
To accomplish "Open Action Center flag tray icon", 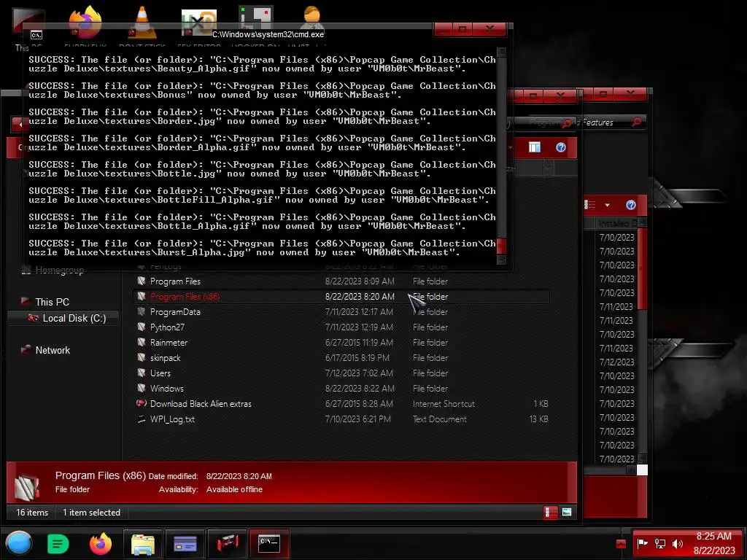I will point(642,543).
